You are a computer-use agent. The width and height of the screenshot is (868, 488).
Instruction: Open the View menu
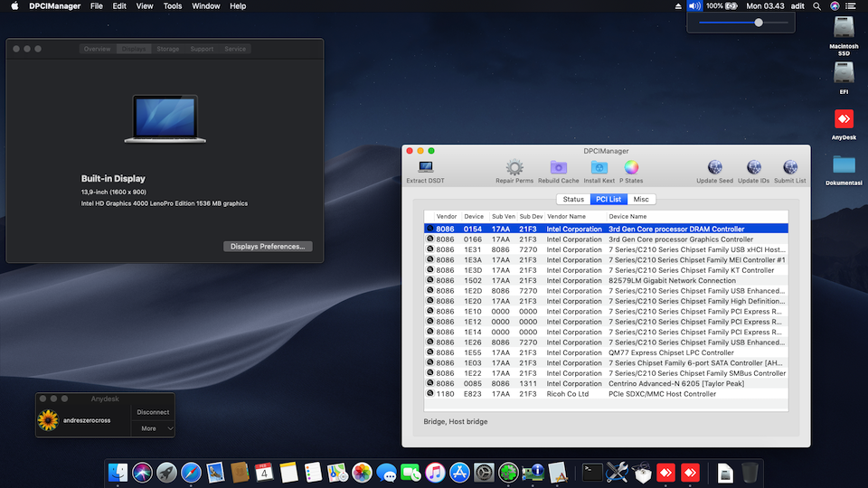point(145,6)
